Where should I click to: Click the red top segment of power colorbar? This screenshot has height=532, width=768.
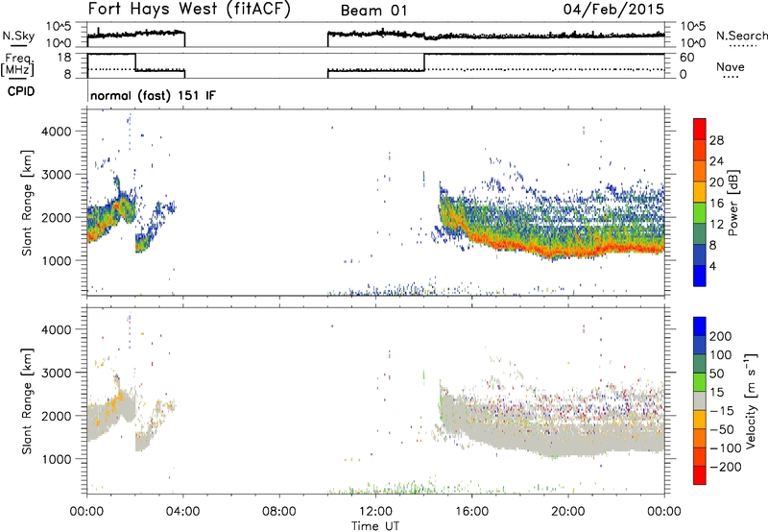700,130
